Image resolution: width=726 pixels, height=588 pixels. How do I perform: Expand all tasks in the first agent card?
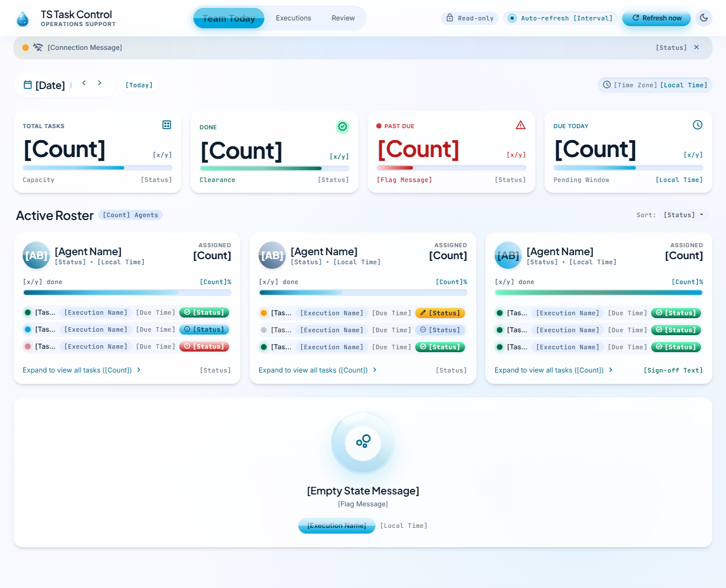[x=82, y=370]
